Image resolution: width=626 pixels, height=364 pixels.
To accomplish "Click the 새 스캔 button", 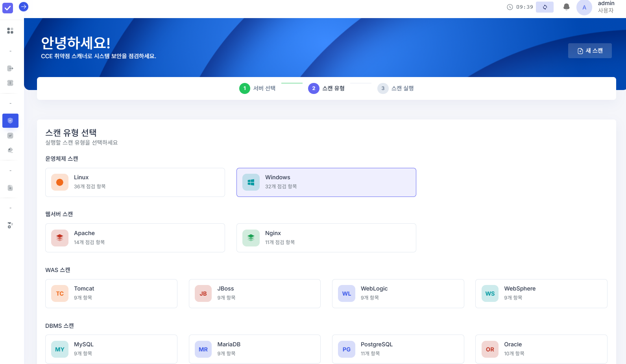I will point(589,51).
